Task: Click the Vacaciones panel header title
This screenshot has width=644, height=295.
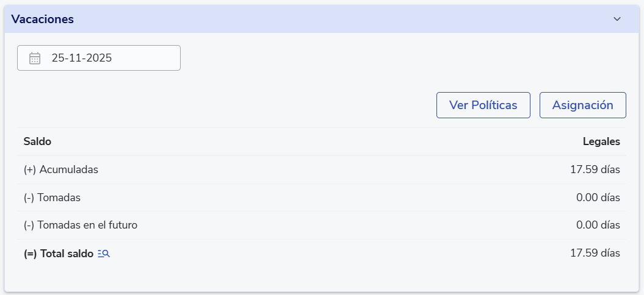Action: click(43, 20)
